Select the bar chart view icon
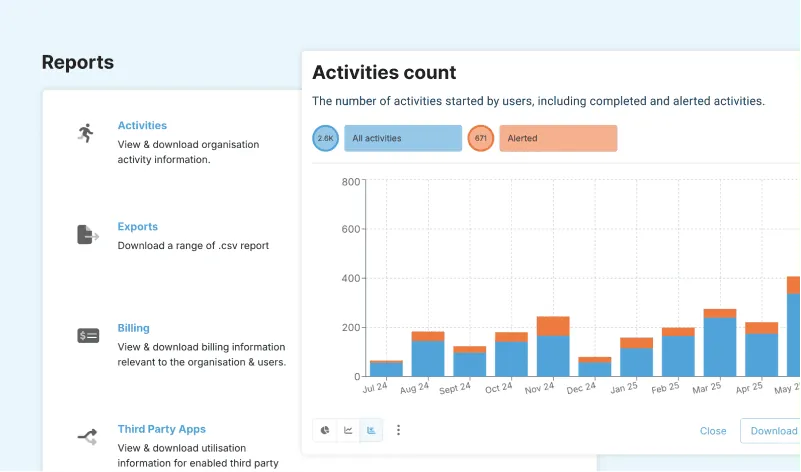This screenshot has height=472, width=801. (371, 430)
